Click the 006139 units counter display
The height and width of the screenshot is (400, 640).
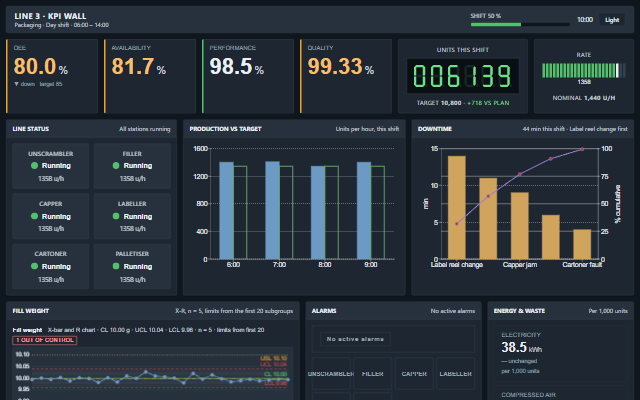coord(462,76)
